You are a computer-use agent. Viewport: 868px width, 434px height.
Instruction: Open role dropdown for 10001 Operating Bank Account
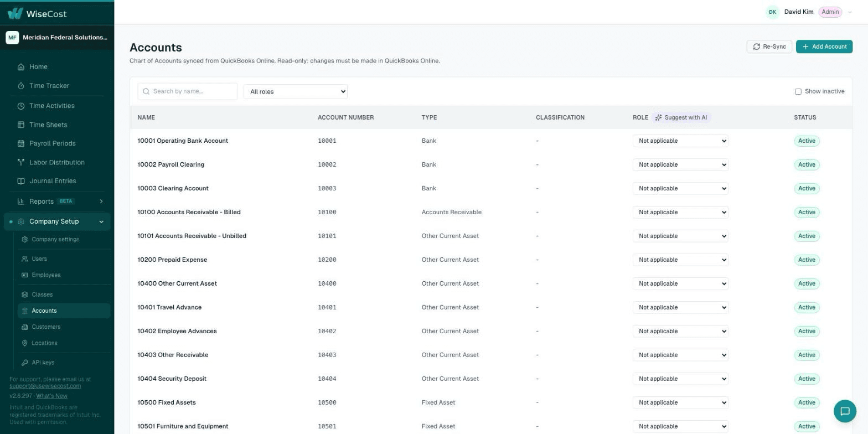tap(680, 141)
